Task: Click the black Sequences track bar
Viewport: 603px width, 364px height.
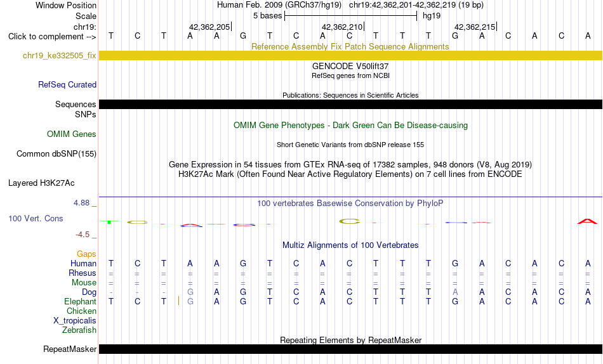Action: (x=350, y=104)
